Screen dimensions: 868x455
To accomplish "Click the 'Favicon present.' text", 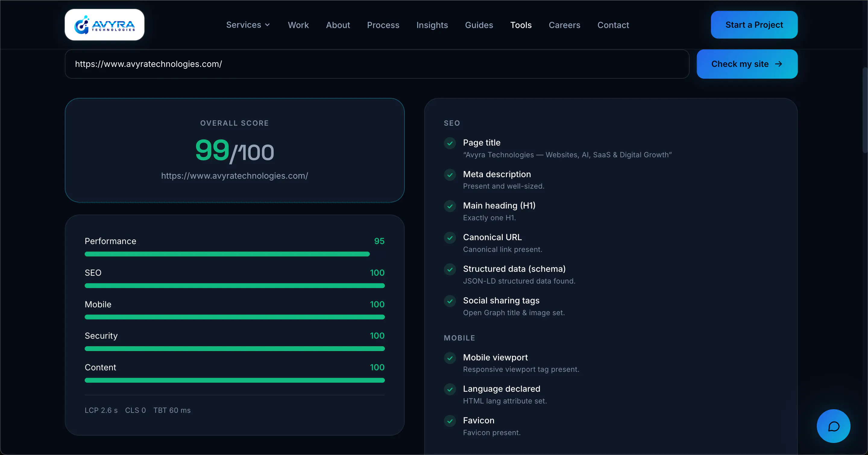I will click(492, 432).
